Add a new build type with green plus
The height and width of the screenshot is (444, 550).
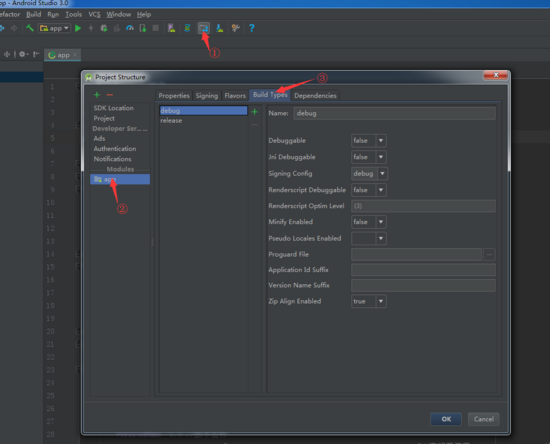coord(255,112)
